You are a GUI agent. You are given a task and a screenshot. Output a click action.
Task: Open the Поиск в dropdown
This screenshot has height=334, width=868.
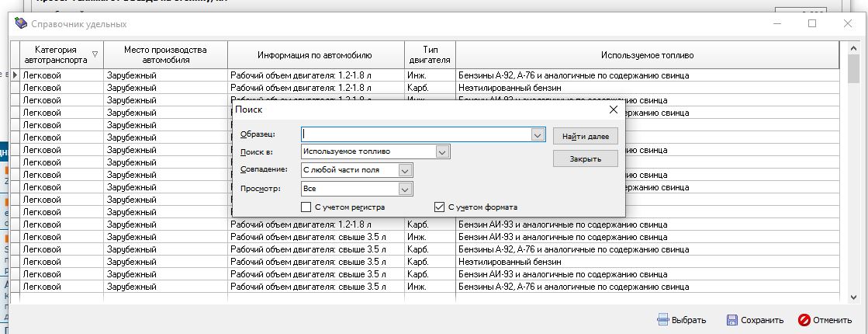coord(442,152)
